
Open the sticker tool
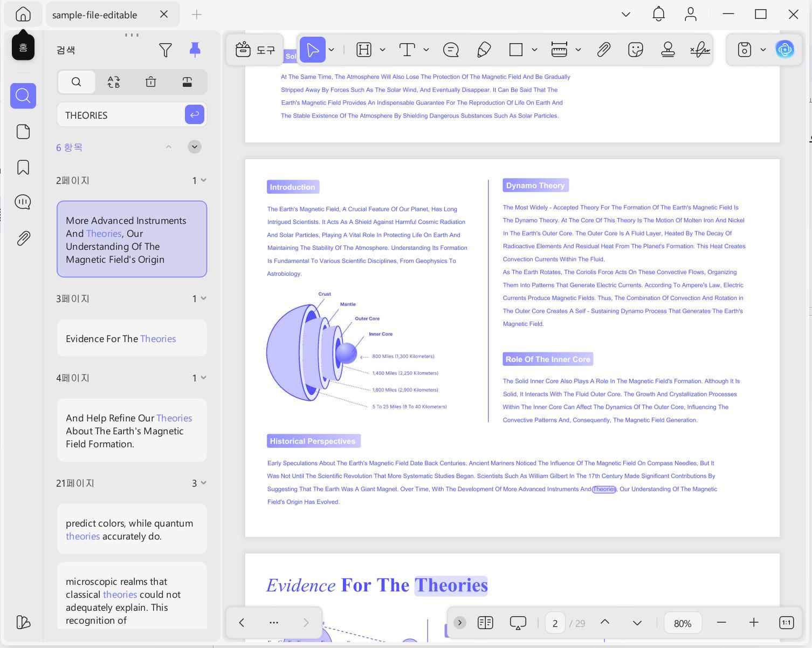[636, 50]
